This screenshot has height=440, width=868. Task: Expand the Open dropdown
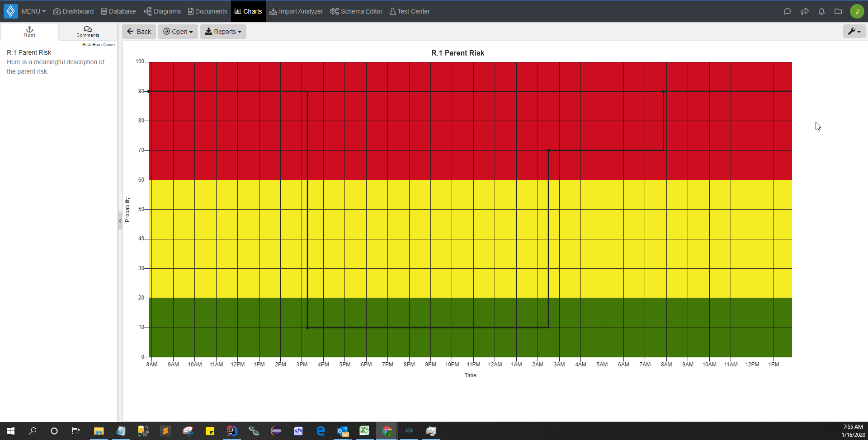pos(178,32)
